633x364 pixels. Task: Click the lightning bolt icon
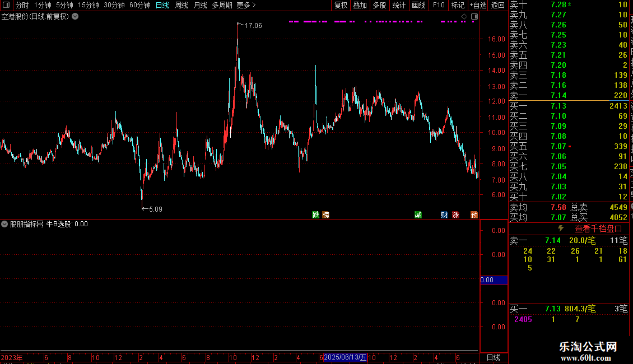(561, 228)
